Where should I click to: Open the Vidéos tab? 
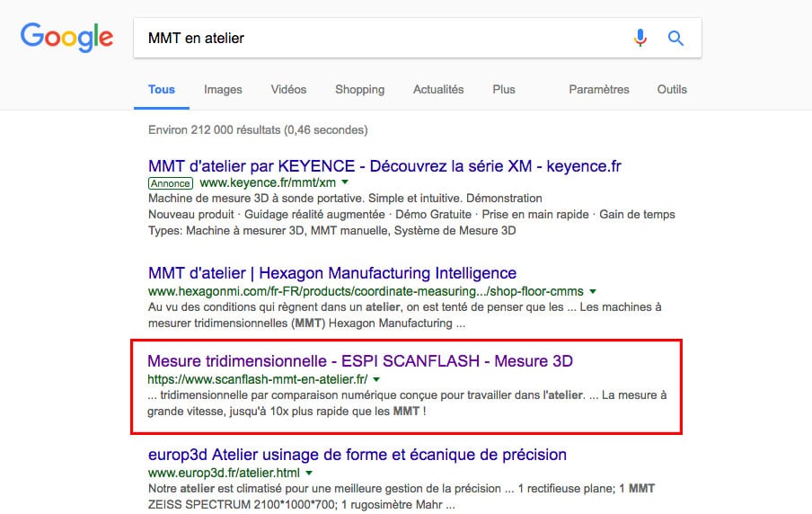288,90
